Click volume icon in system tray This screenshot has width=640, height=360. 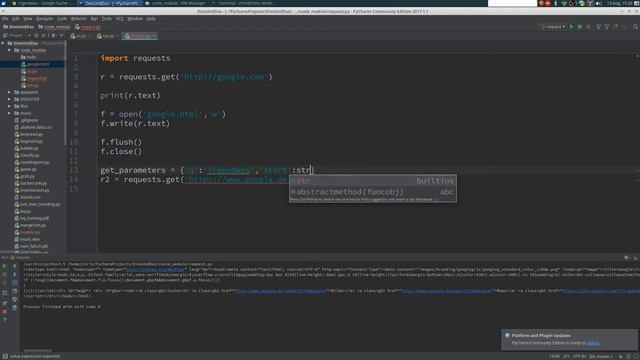coord(598,3)
